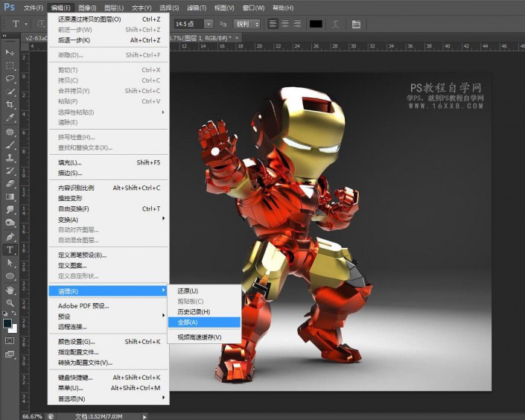Select the Move tool in toolbox
This screenshot has height=420, width=525.
pos(10,52)
